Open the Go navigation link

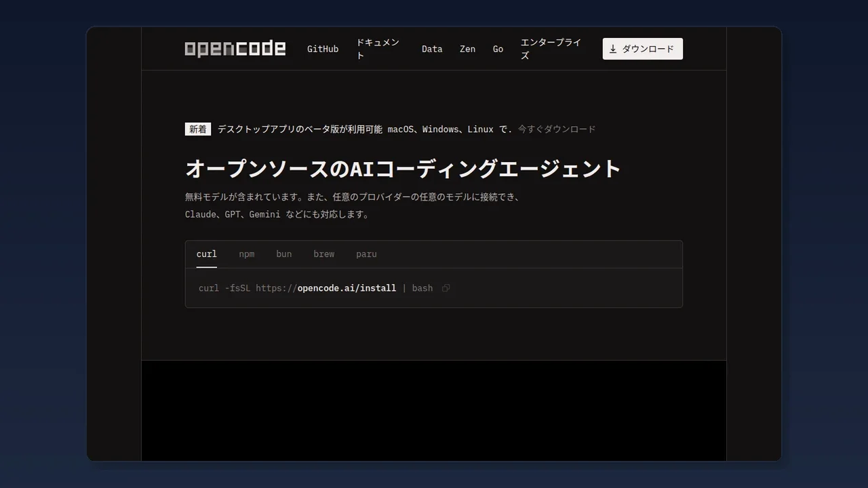tap(498, 49)
